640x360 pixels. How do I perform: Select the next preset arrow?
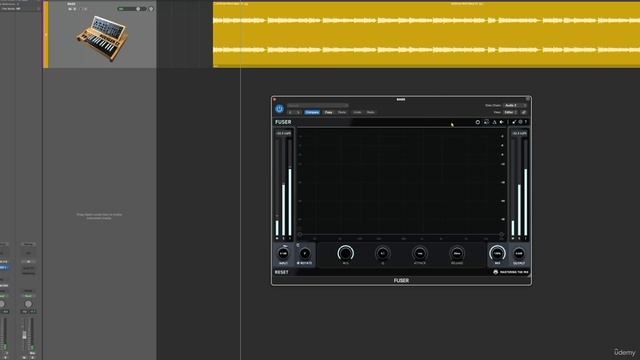tap(298, 112)
